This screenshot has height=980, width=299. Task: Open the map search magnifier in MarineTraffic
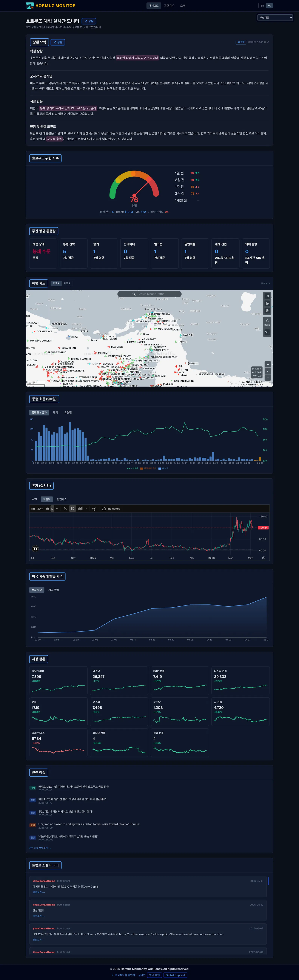134,294
